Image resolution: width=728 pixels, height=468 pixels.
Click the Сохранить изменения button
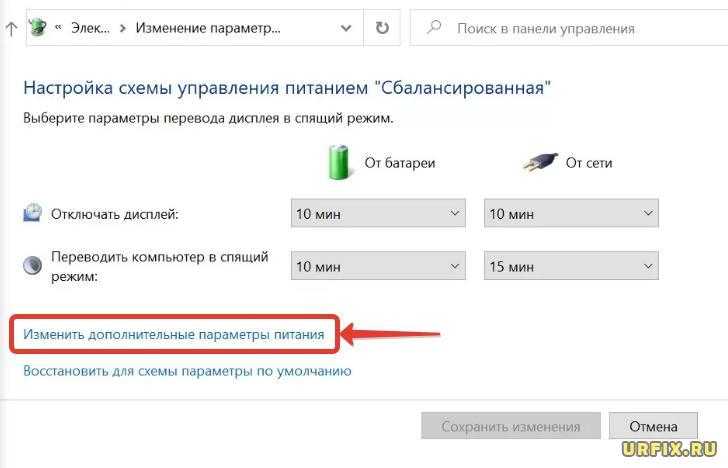pos(511,426)
